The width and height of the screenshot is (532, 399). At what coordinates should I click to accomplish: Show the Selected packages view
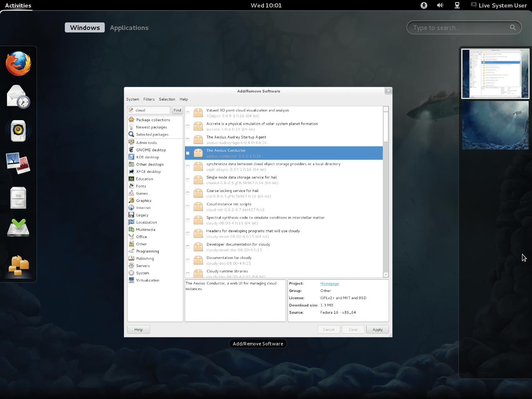152,134
